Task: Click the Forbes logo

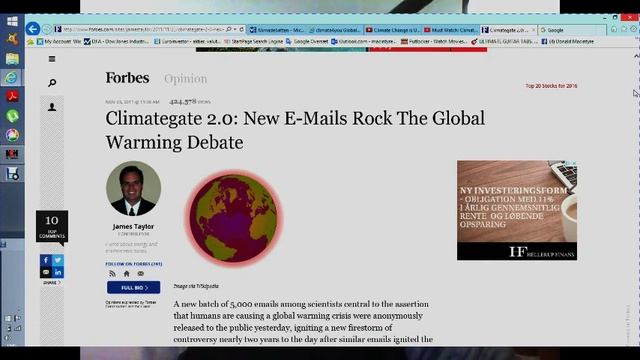Action: coord(127,78)
